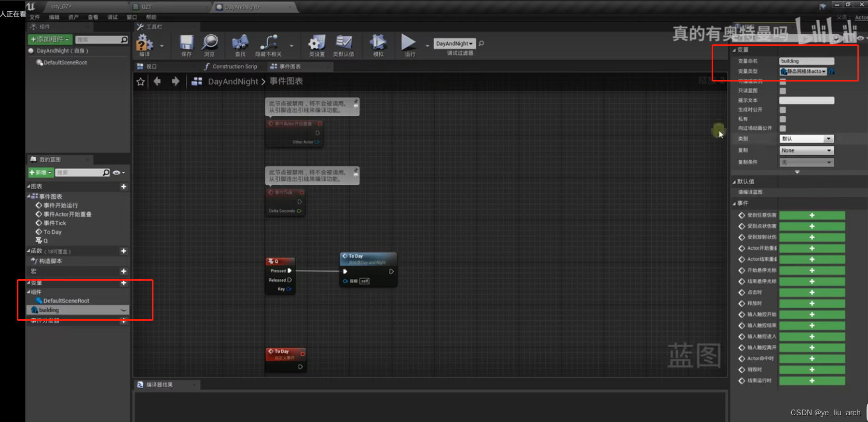
Task: Select DayAndNight (自身) in the components tree
Action: pos(63,51)
